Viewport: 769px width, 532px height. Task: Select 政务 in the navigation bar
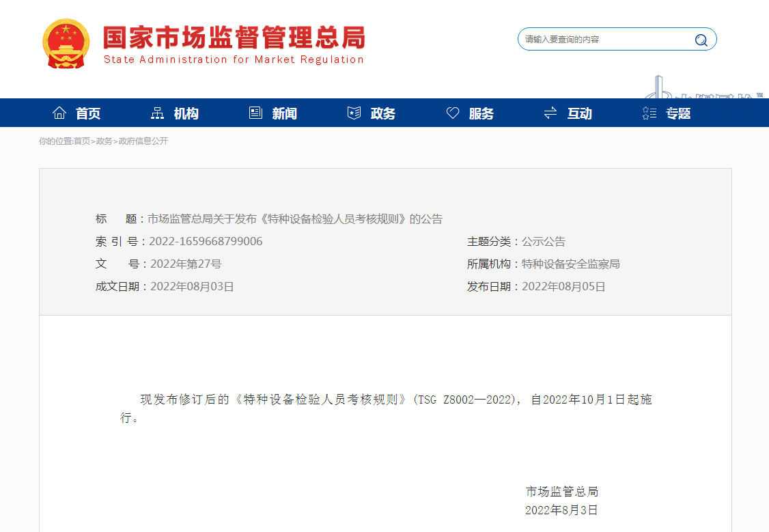tap(382, 113)
